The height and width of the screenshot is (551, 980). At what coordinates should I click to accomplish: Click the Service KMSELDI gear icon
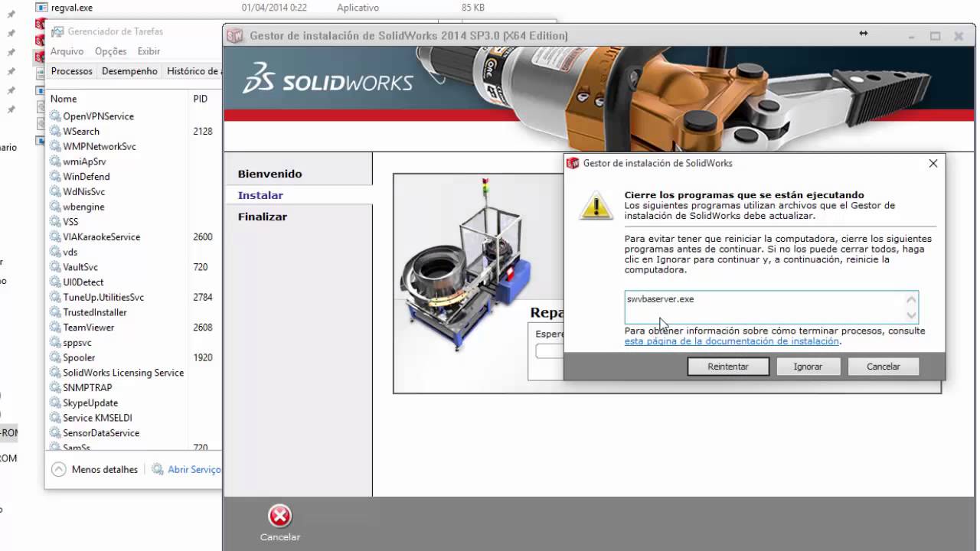tap(55, 418)
